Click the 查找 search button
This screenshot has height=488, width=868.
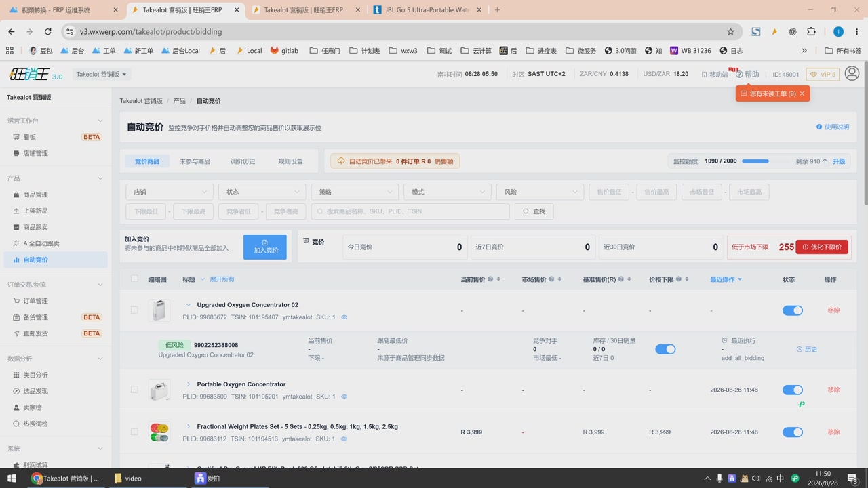click(x=534, y=211)
